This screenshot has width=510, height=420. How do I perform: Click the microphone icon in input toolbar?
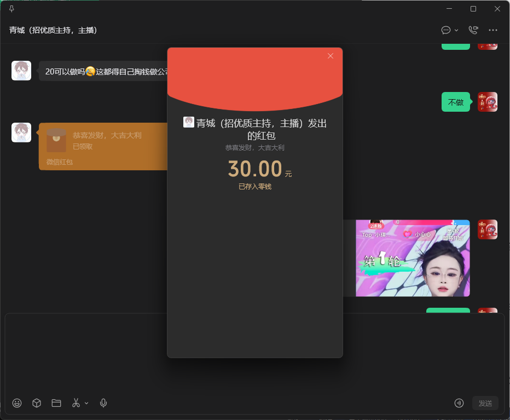pos(103,403)
